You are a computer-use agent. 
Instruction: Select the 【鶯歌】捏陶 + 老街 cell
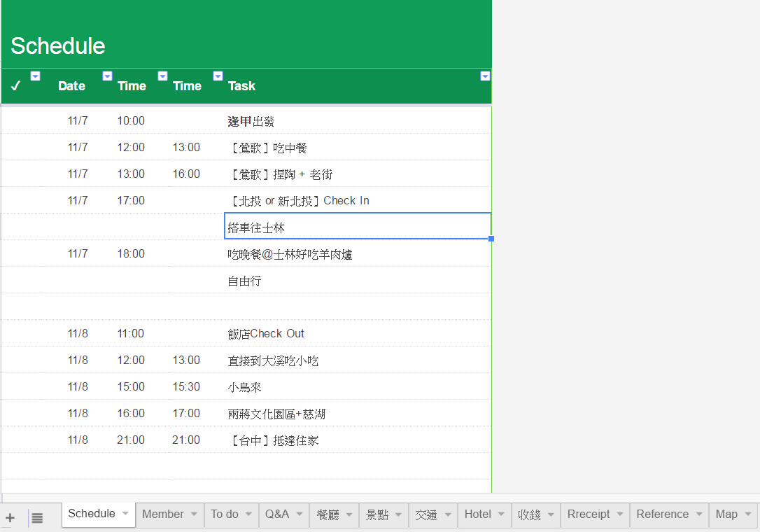click(358, 174)
